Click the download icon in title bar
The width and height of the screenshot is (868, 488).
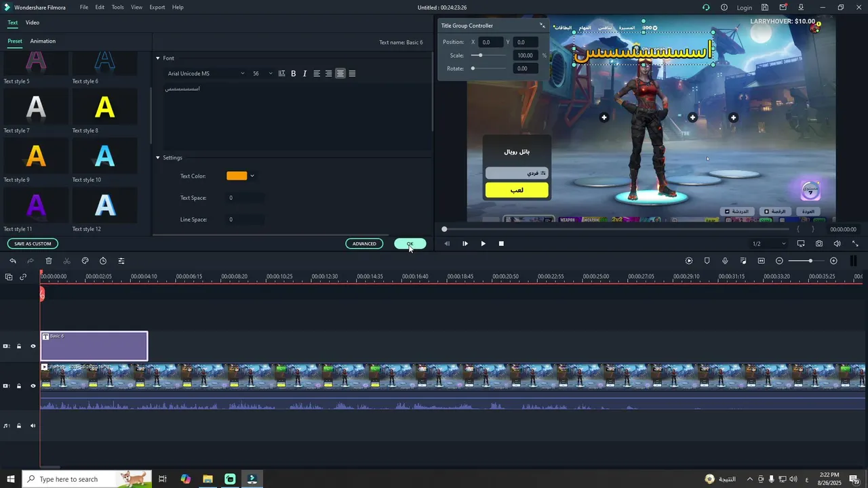pyautogui.click(x=801, y=7)
